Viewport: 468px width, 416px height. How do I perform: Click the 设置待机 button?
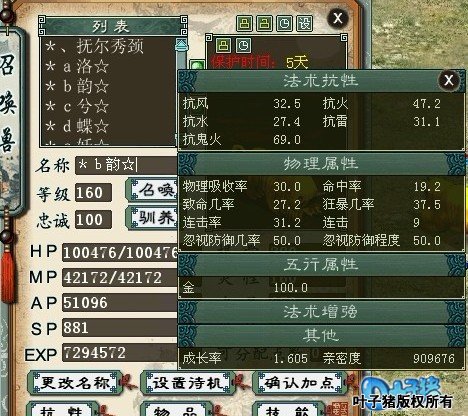188,383
